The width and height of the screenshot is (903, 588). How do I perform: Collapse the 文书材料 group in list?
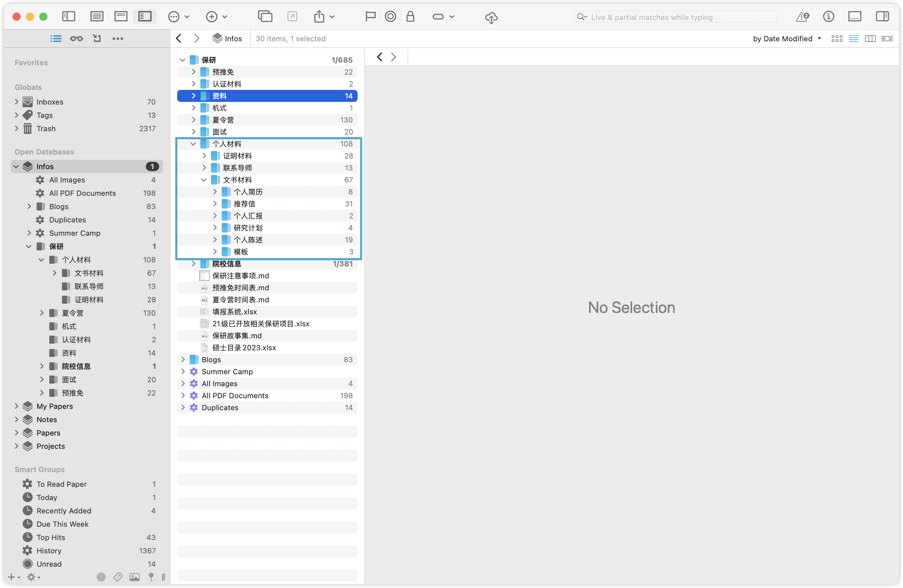(204, 180)
